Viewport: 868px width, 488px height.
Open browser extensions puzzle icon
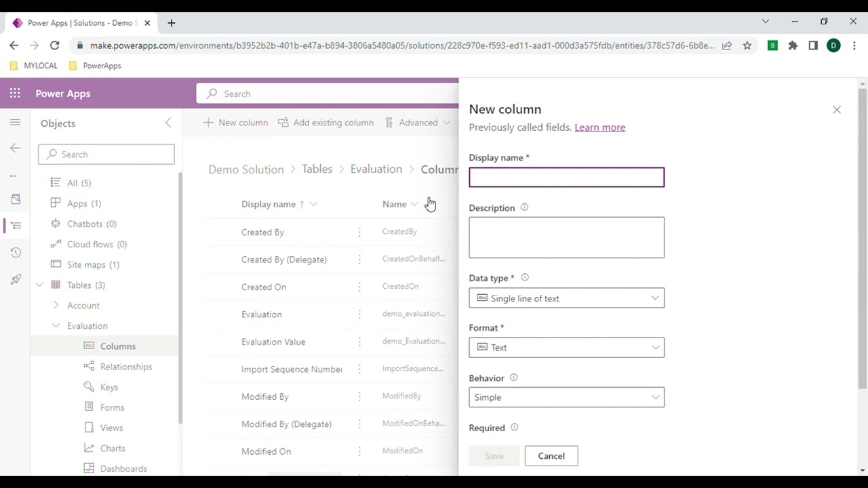(x=793, y=45)
